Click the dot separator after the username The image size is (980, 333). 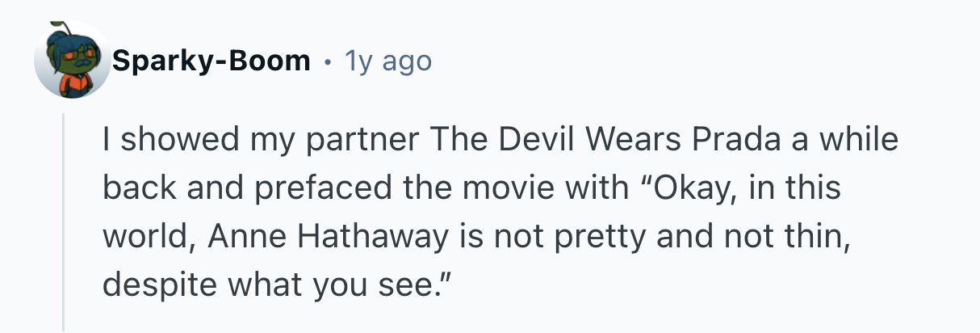click(x=327, y=61)
